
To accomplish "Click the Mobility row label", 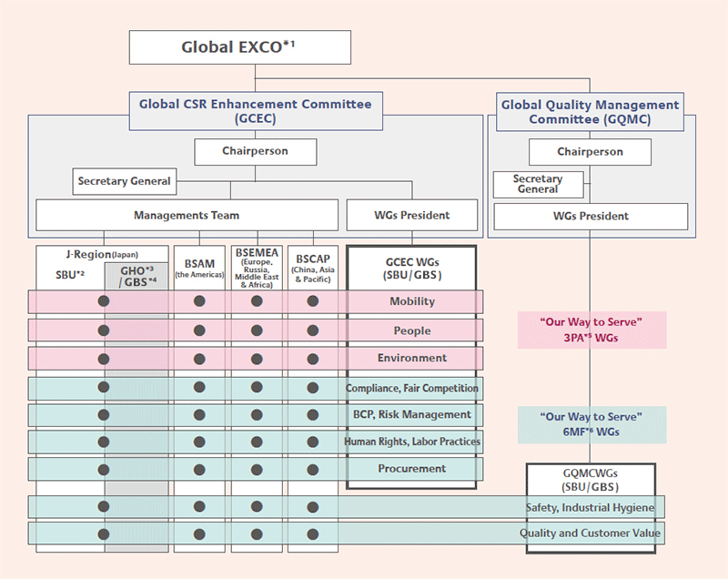I will tap(412, 301).
